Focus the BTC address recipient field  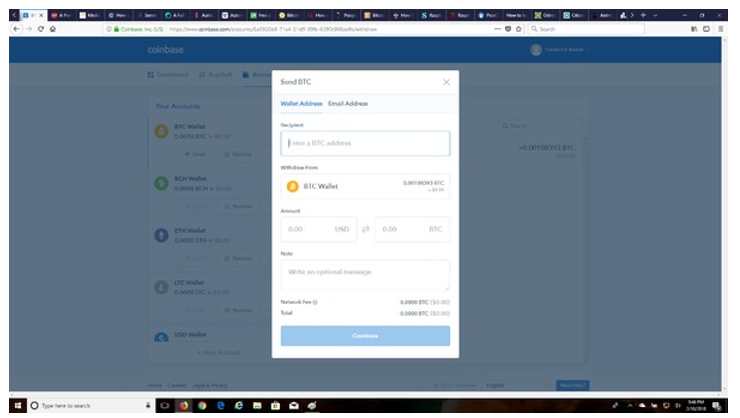coord(365,143)
